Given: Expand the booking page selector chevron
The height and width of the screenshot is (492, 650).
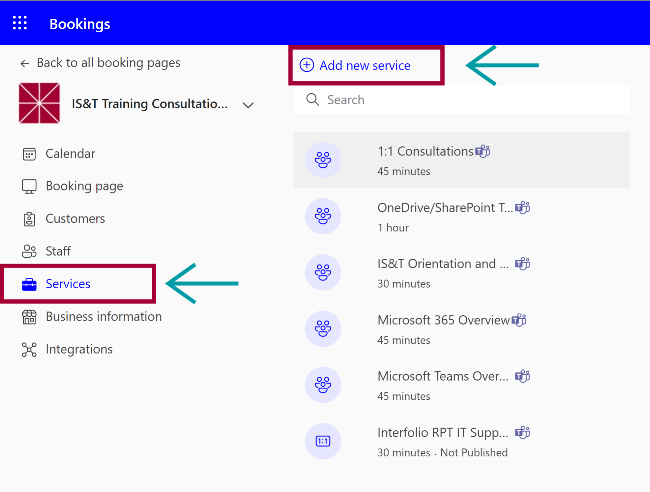Looking at the screenshot, I should (x=248, y=105).
